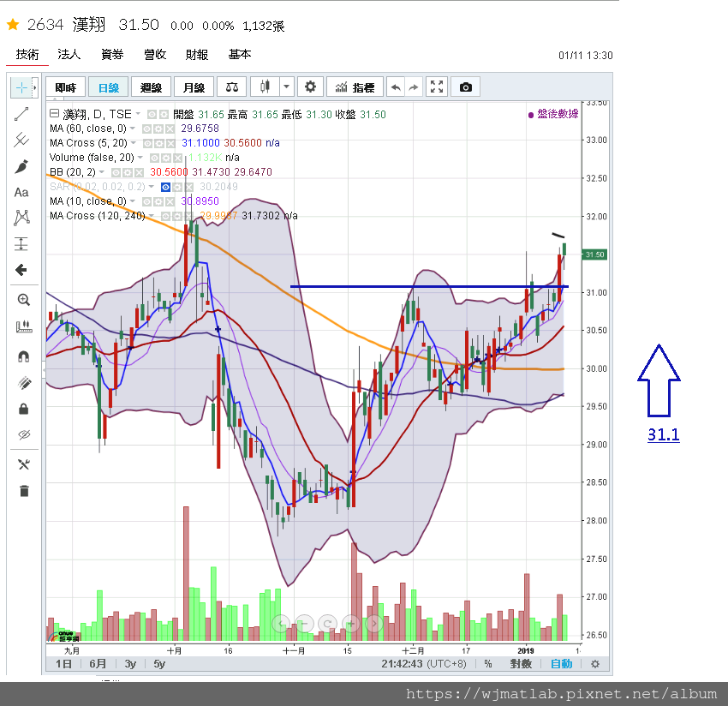728x706 pixels.
Task: Click the gold favorite star for 漢翔
Action: click(13, 24)
